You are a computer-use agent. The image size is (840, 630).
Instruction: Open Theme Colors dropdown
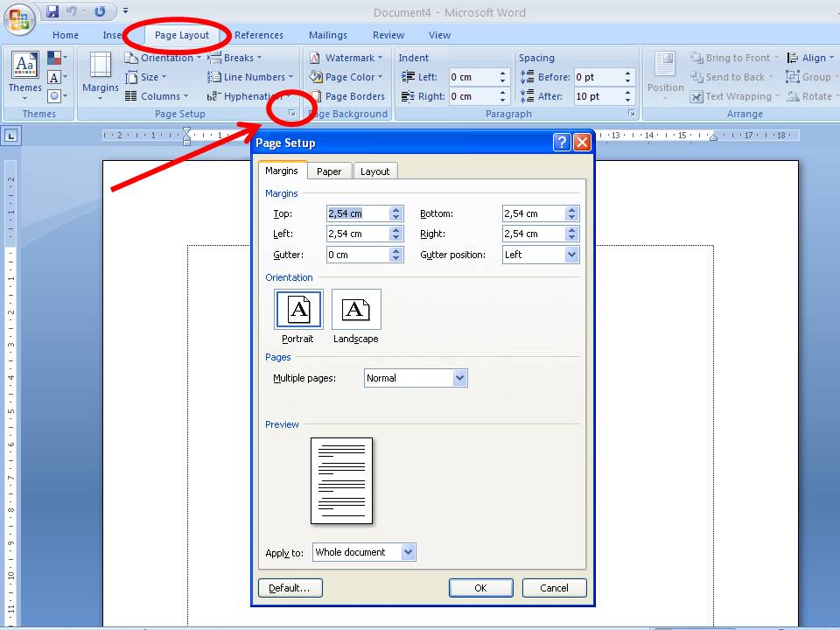tap(58, 58)
